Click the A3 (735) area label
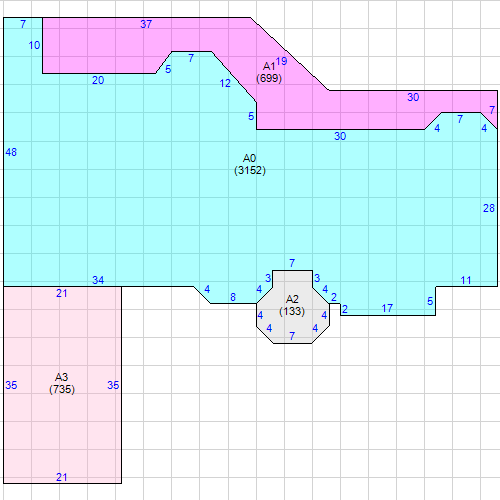This screenshot has width=500, height=500. tap(62, 383)
